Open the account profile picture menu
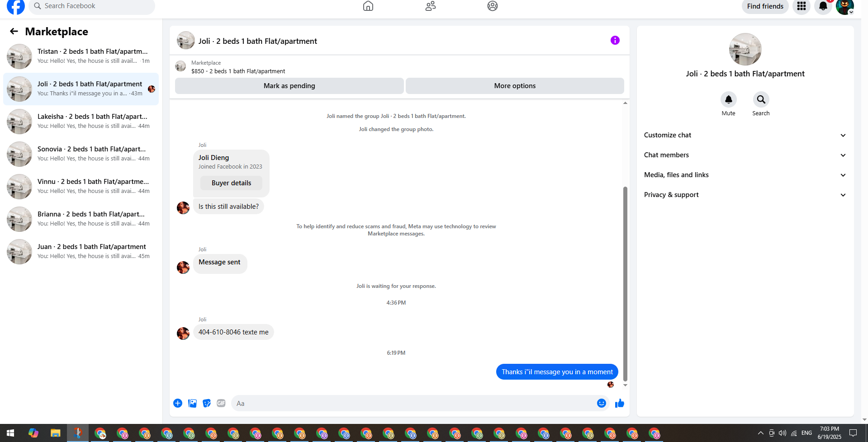 tap(845, 6)
